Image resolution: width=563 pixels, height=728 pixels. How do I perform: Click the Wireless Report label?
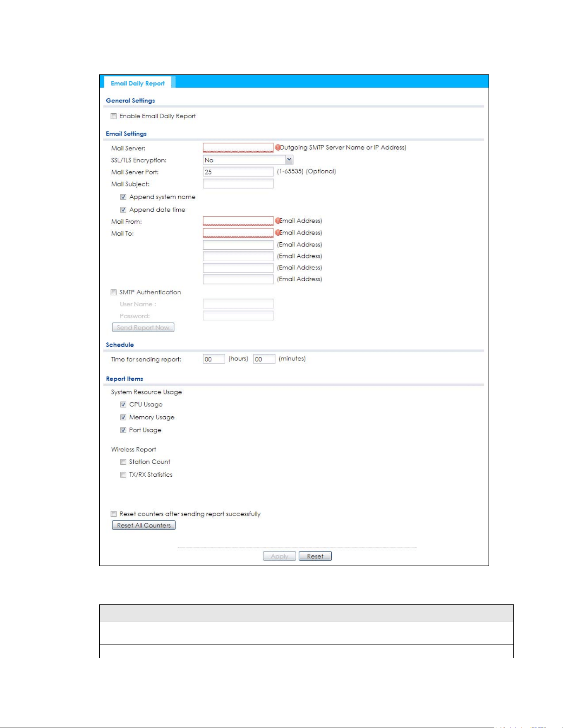point(134,449)
